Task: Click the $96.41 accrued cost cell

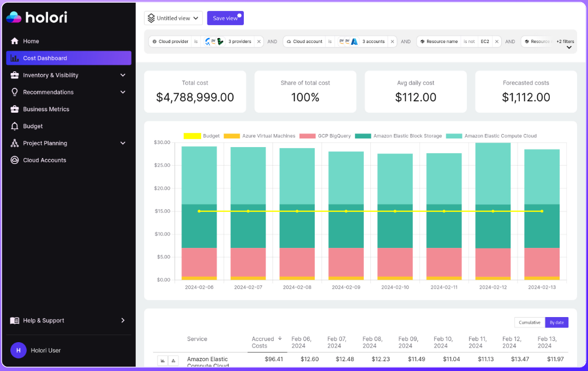Action: tap(274, 359)
